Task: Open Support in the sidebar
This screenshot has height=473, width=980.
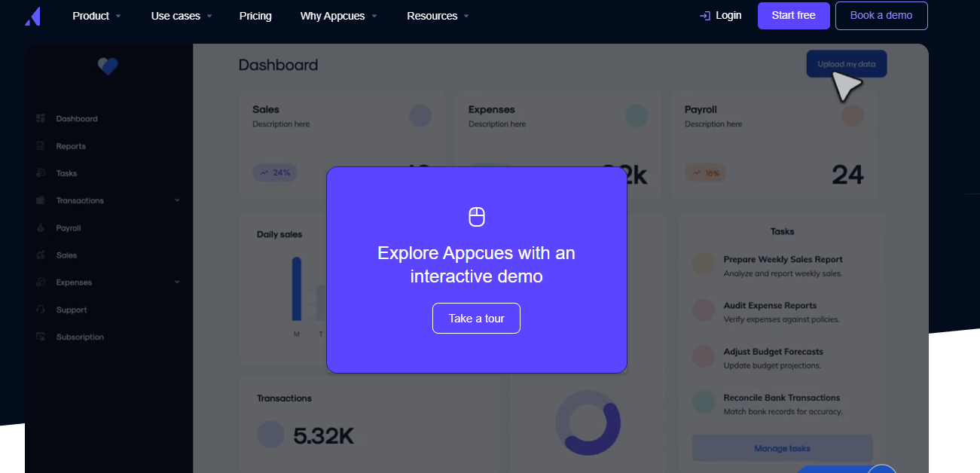Action: coord(72,310)
